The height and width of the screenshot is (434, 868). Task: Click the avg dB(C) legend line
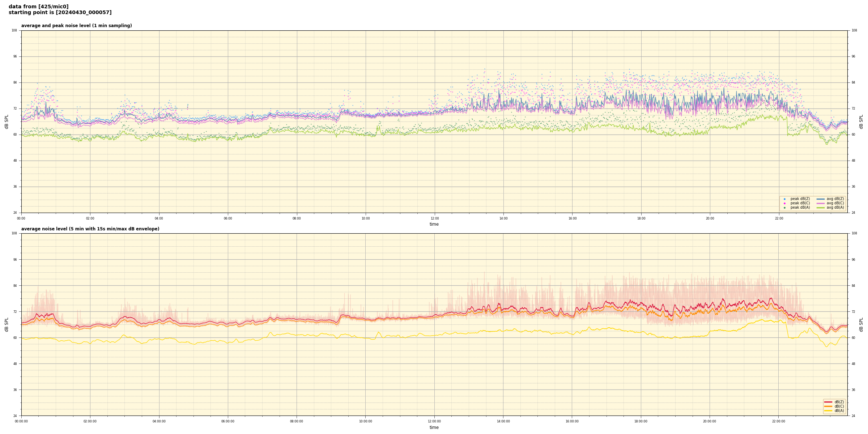point(821,203)
